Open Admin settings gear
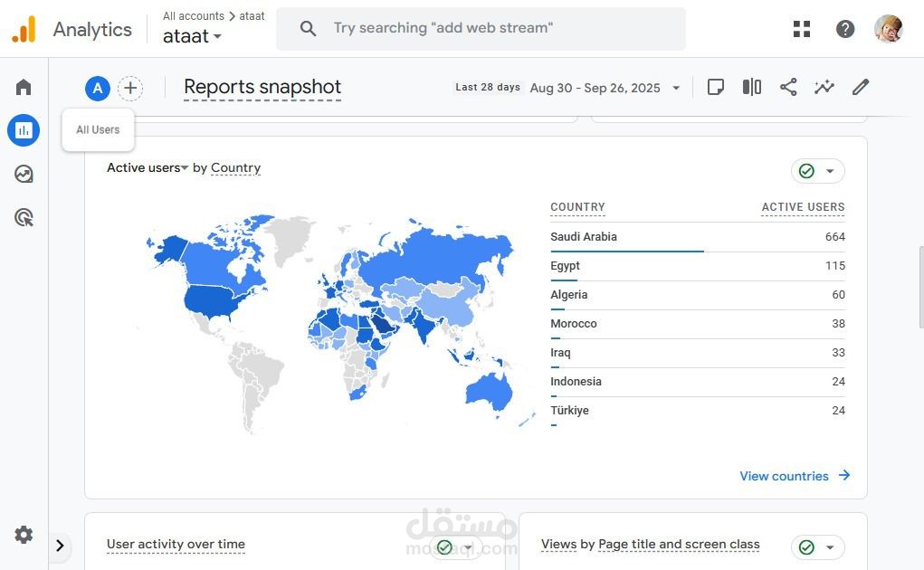 24,535
